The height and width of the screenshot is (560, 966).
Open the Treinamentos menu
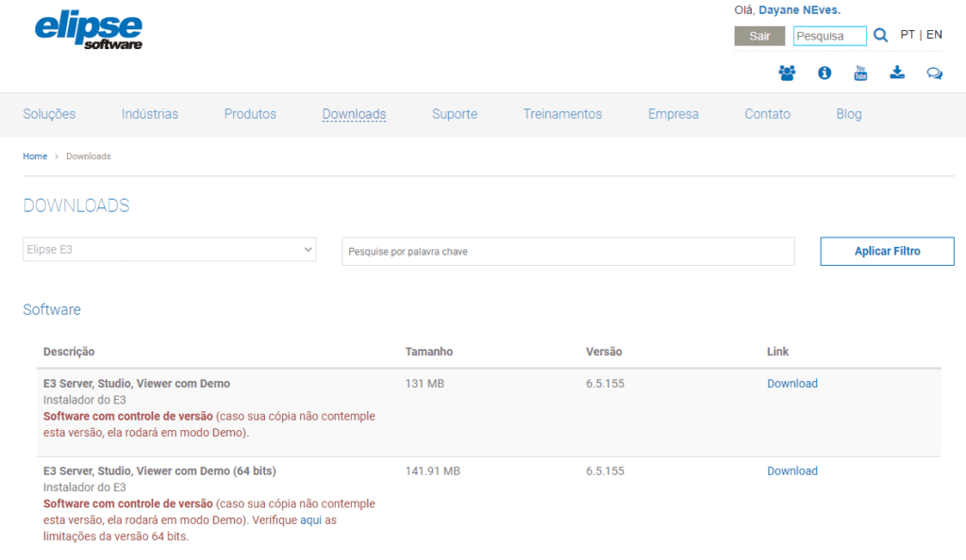coord(562,114)
